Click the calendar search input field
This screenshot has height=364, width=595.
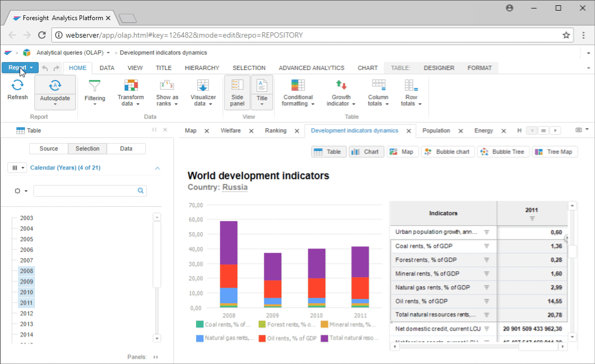(85, 191)
